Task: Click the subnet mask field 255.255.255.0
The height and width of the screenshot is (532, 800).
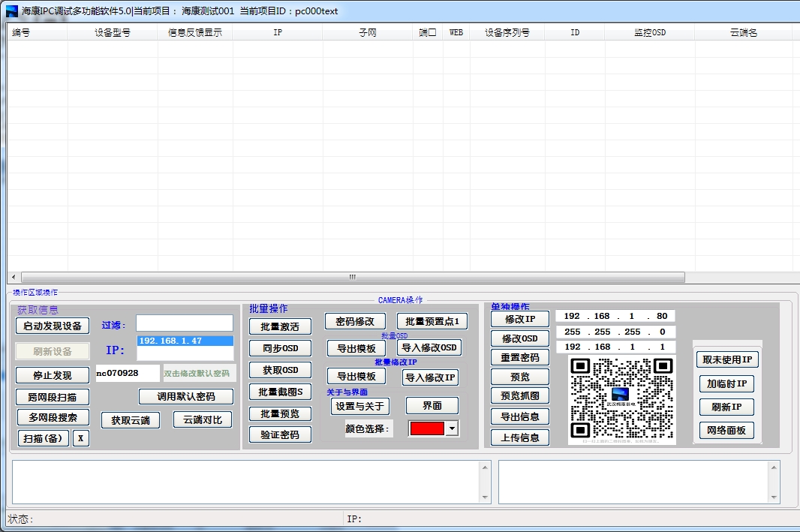Action: pyautogui.click(x=615, y=332)
